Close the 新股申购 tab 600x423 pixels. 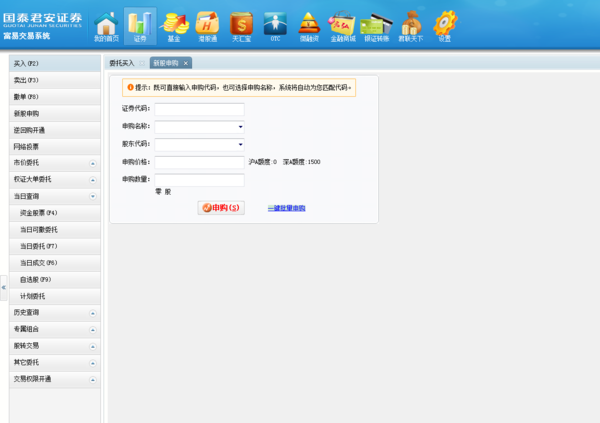click(x=185, y=63)
